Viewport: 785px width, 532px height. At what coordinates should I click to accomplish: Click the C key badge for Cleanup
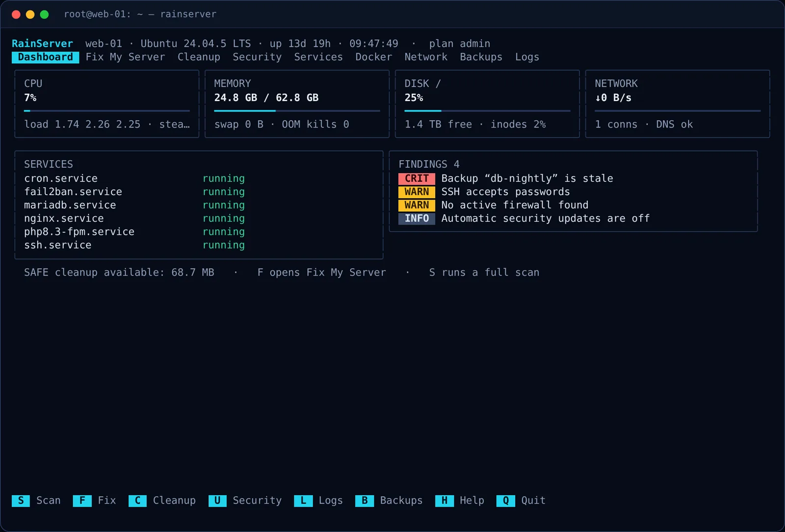(137, 501)
